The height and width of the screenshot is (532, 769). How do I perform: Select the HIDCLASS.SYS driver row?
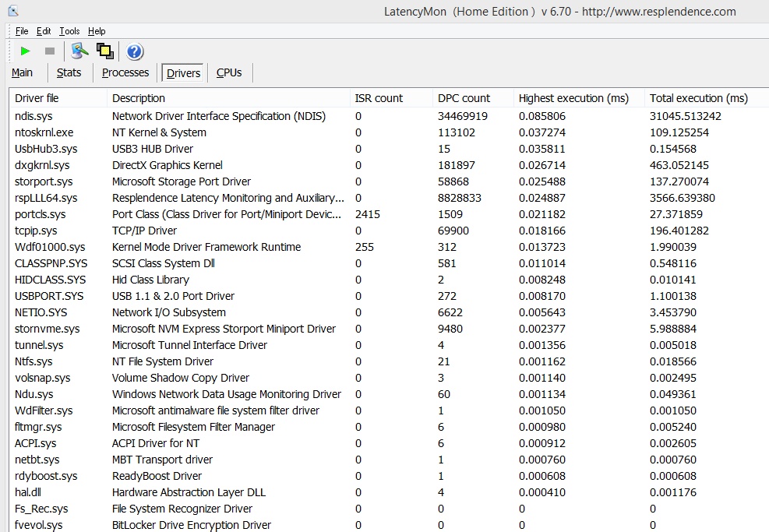(389, 280)
